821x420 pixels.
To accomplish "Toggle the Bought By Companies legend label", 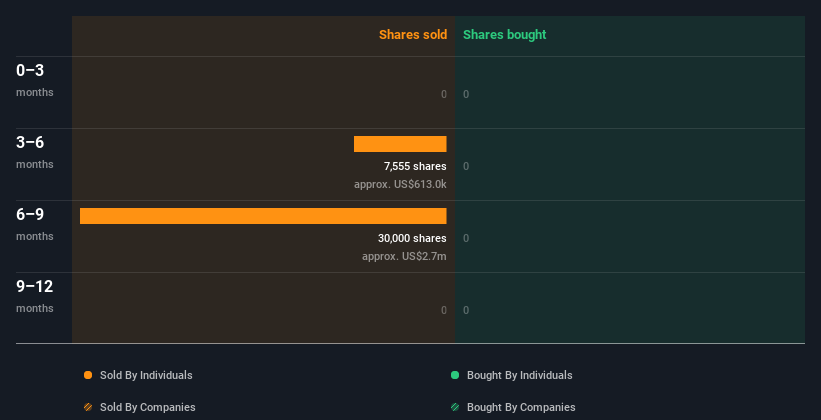I will pyautogui.click(x=520, y=407).
